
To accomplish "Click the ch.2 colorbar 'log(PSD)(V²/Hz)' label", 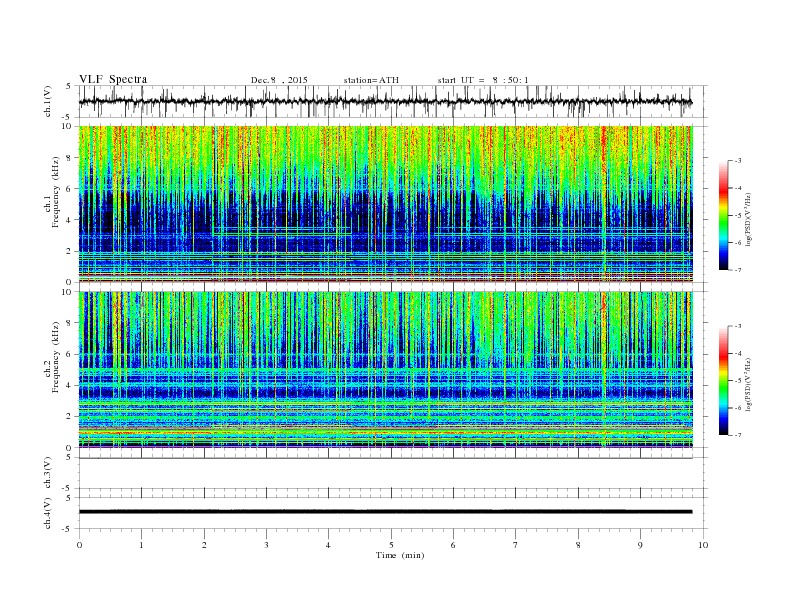I will [x=748, y=385].
